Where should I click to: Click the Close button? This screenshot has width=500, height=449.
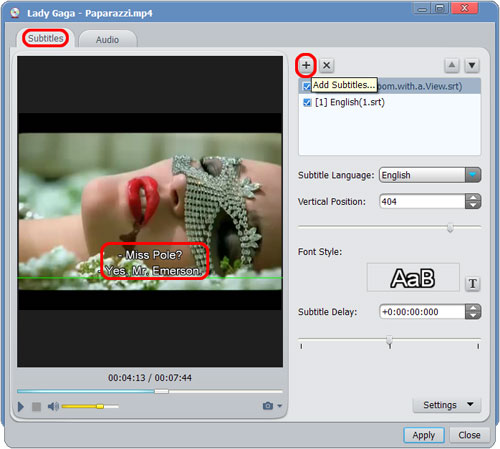coord(469,435)
